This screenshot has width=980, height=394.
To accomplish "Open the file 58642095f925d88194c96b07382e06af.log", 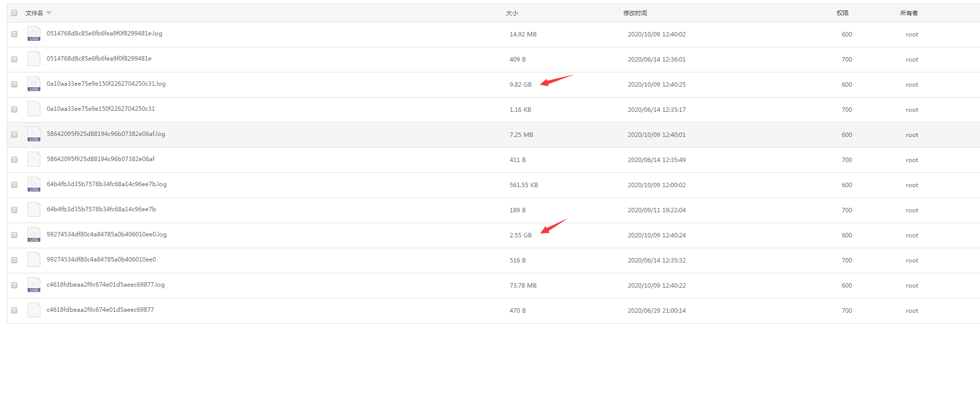I will click(x=106, y=134).
